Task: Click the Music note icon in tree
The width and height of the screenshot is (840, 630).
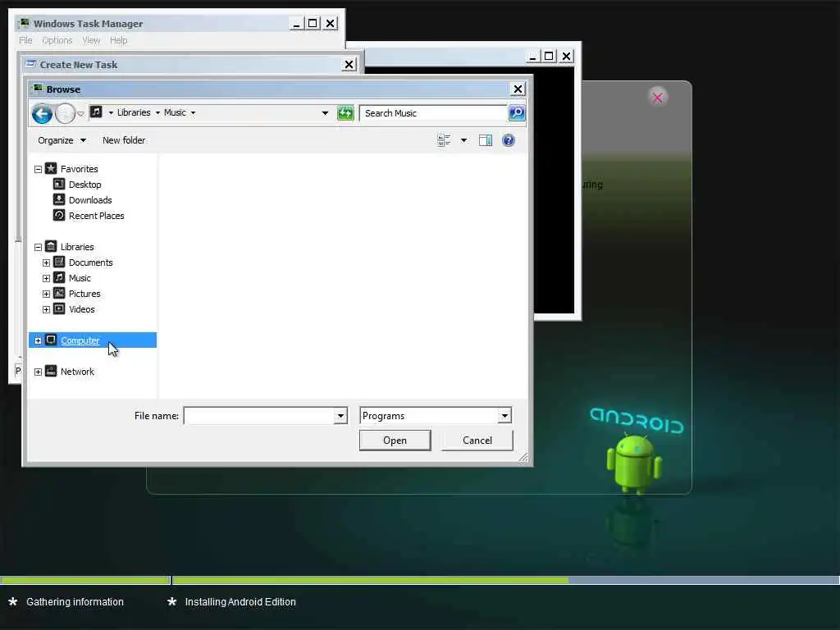Action: 59,277
